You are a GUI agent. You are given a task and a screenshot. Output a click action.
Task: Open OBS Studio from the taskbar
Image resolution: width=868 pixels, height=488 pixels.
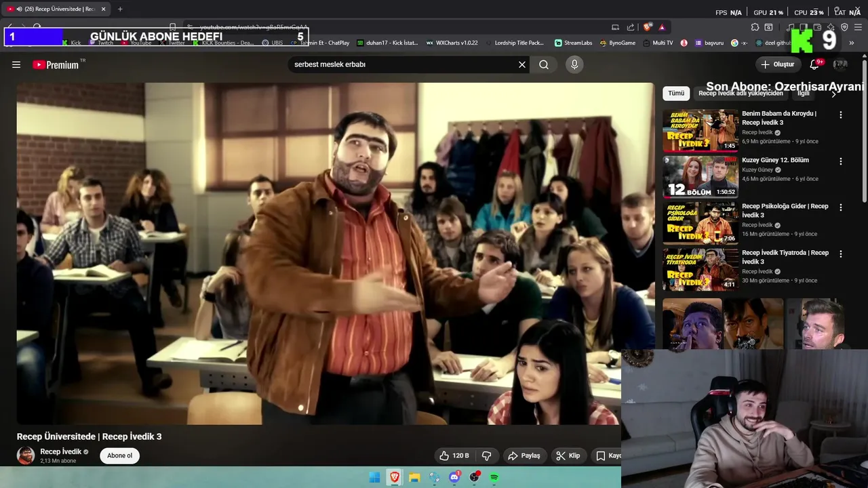tap(475, 477)
